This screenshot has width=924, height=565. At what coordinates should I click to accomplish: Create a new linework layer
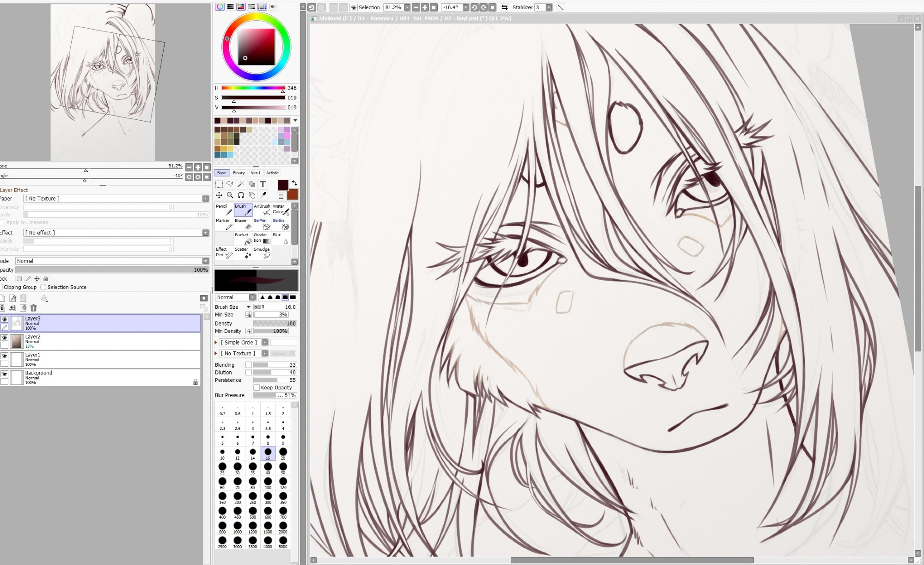pos(13,299)
